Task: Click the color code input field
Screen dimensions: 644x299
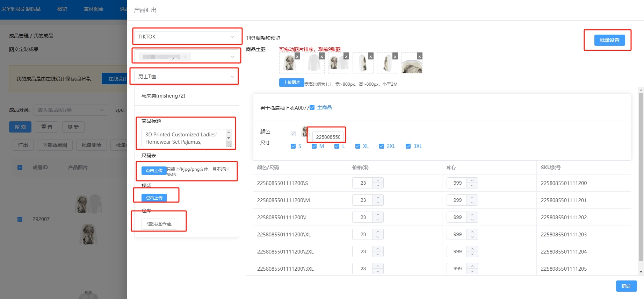Action: 328,137
